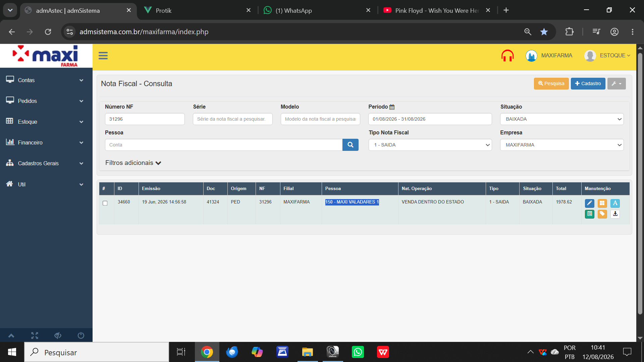Click the page vertical scrollbar

pyautogui.click(x=640, y=184)
